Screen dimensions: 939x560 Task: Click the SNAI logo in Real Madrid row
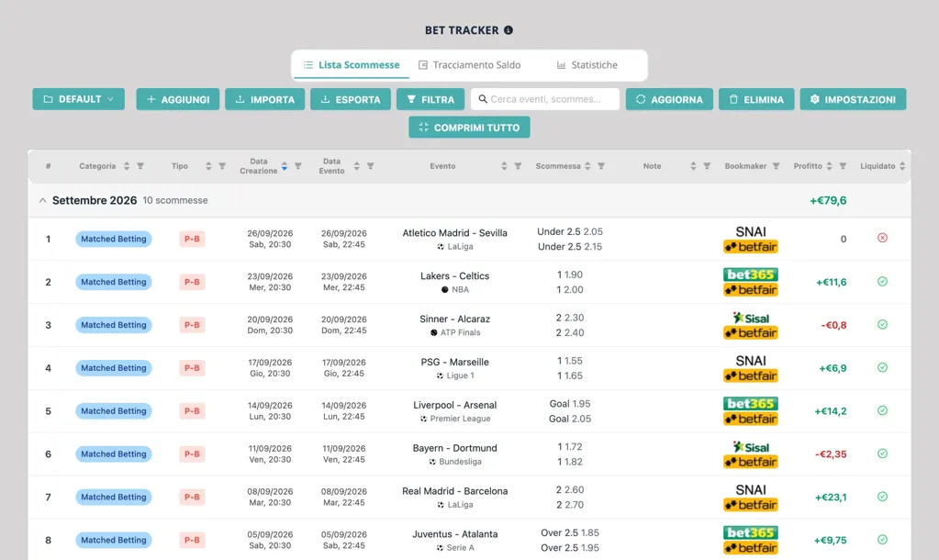(x=751, y=490)
